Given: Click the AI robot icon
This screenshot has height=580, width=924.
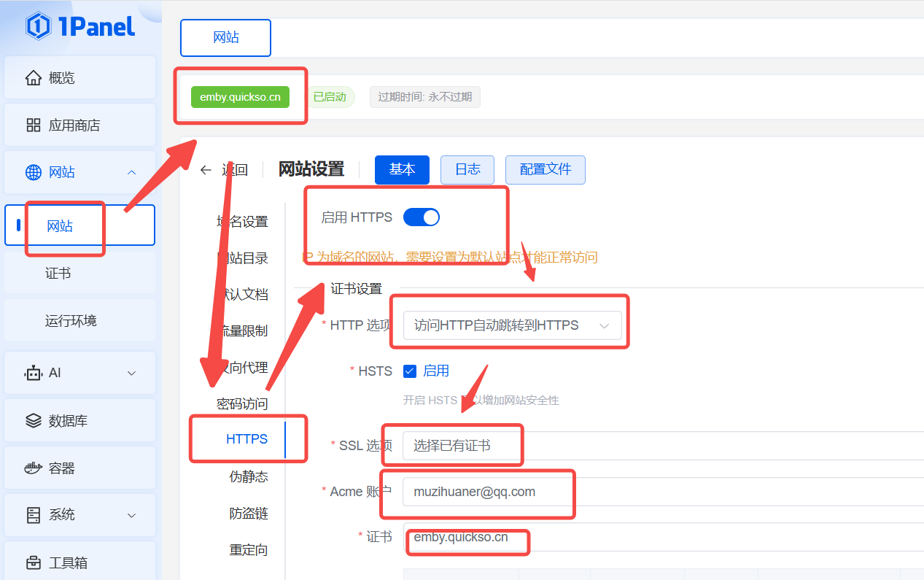Looking at the screenshot, I should (34, 373).
